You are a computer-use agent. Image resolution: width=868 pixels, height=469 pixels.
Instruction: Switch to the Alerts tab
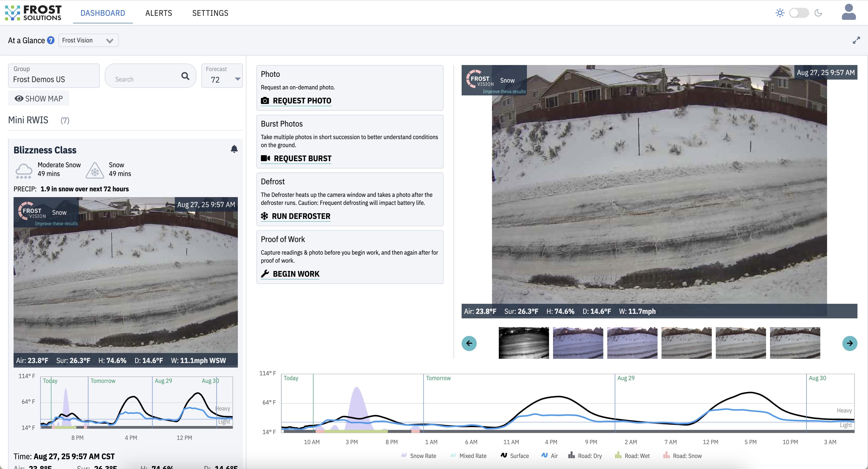coord(158,13)
